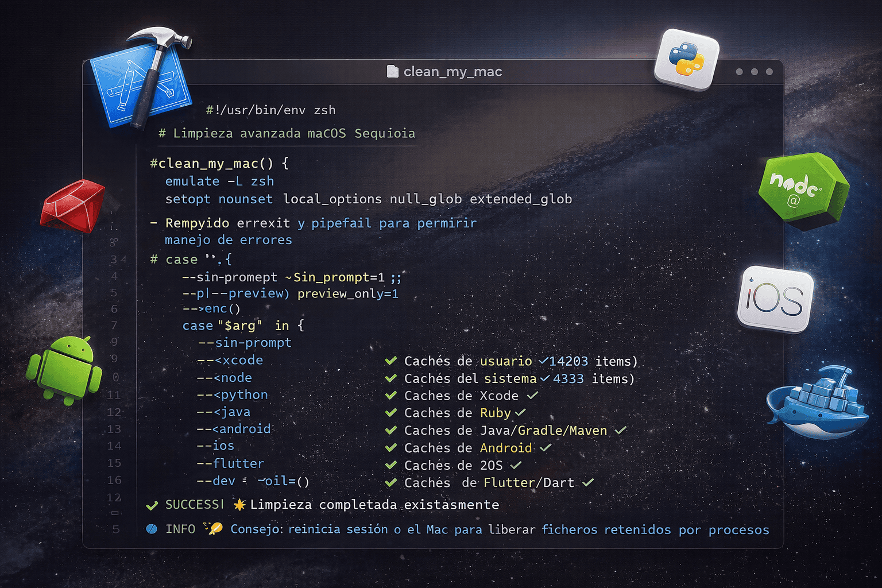Click check mark beside Cachés de Android
Image resolution: width=882 pixels, height=588 pixels.
point(391,447)
